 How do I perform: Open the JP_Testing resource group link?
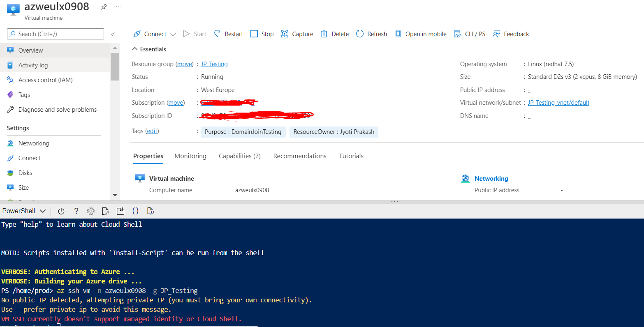pos(214,64)
